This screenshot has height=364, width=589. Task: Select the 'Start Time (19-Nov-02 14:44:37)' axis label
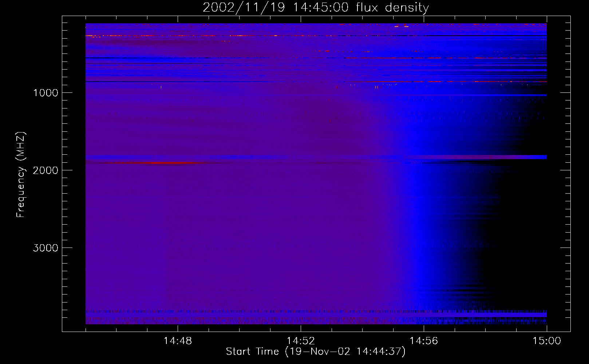point(316,352)
